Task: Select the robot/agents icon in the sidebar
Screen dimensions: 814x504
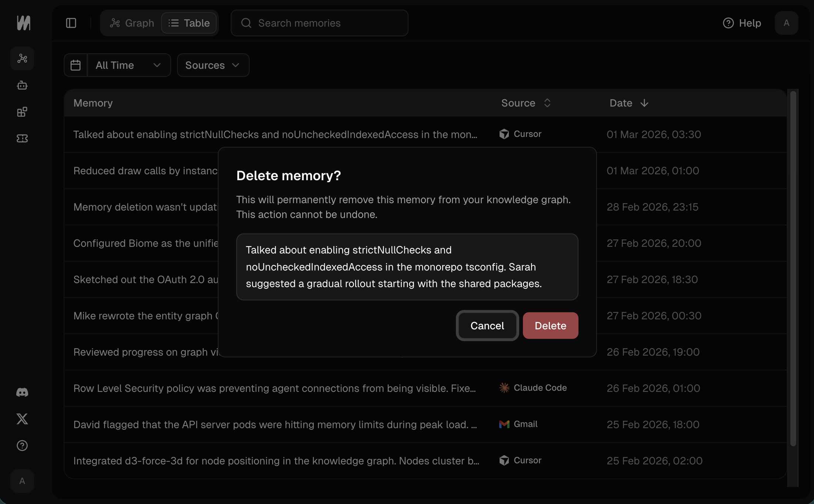Action: pos(22,85)
